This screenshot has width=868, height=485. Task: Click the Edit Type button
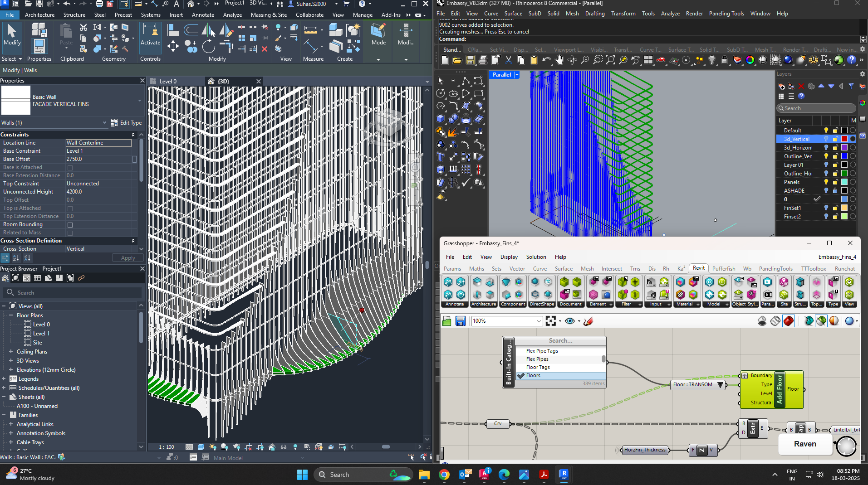(x=127, y=123)
